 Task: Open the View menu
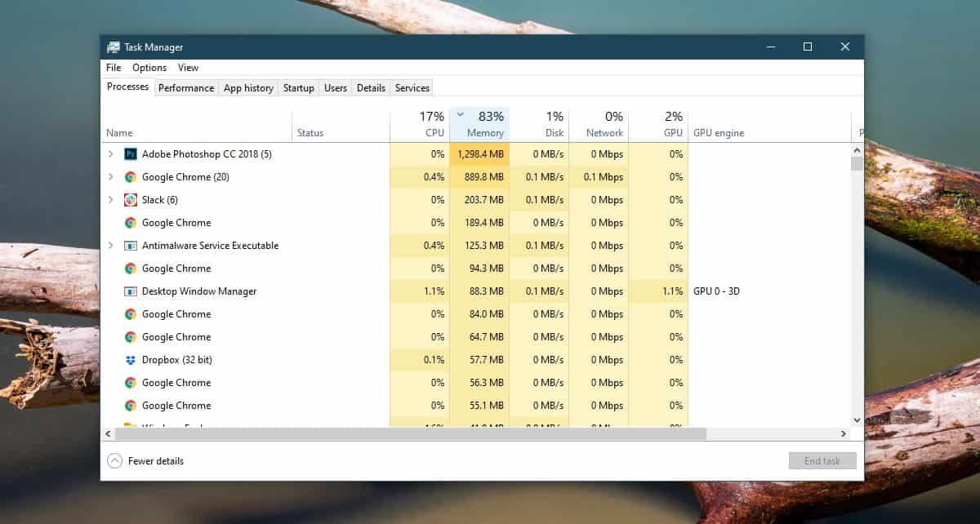[x=189, y=68]
